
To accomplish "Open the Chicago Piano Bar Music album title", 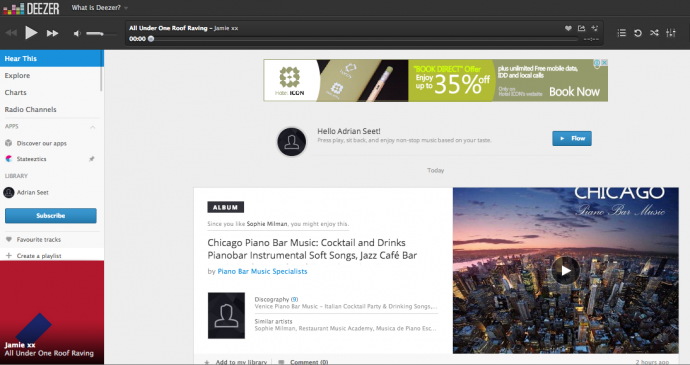I will coord(312,249).
